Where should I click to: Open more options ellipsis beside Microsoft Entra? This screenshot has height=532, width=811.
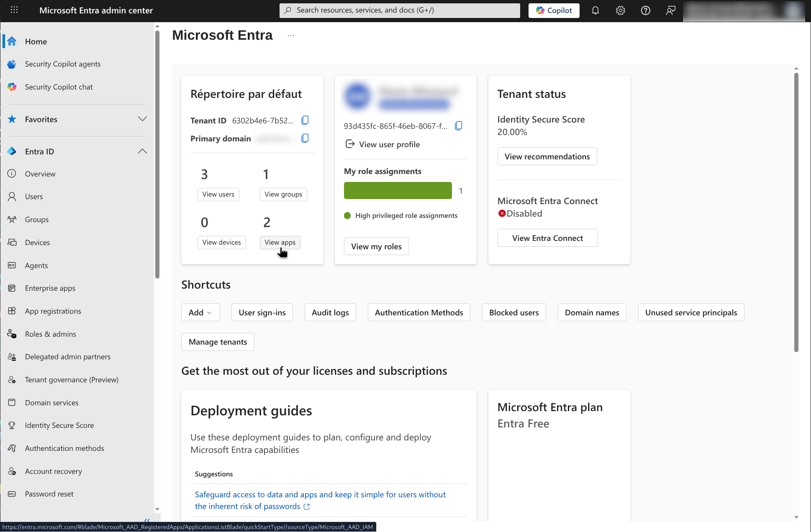coord(291,36)
